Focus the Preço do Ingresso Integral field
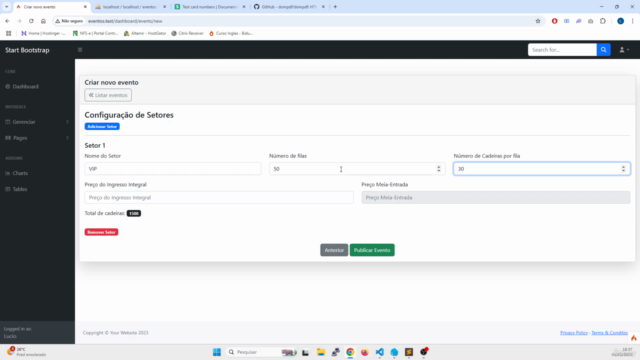Image resolution: width=640 pixels, height=360 pixels. click(x=219, y=198)
